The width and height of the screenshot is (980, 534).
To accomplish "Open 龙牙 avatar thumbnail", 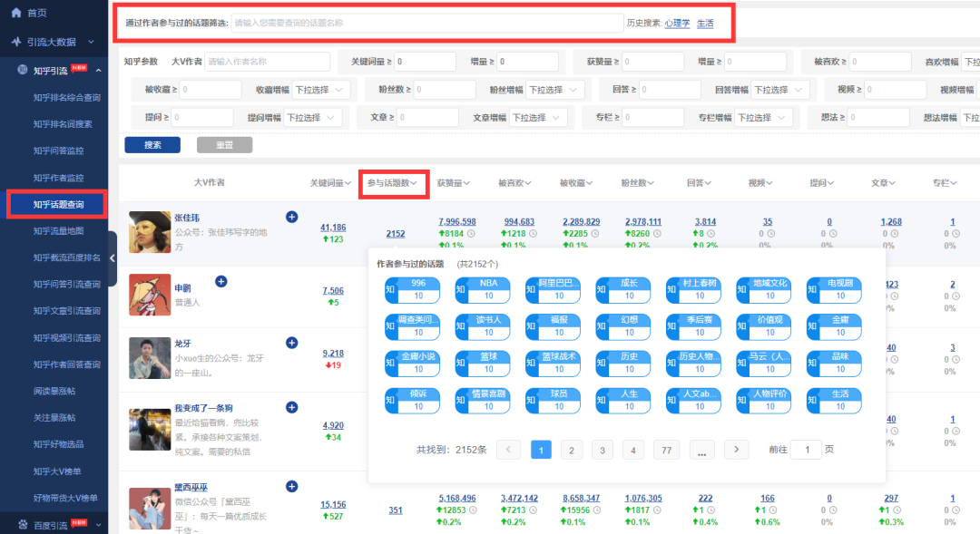I will click(x=150, y=358).
